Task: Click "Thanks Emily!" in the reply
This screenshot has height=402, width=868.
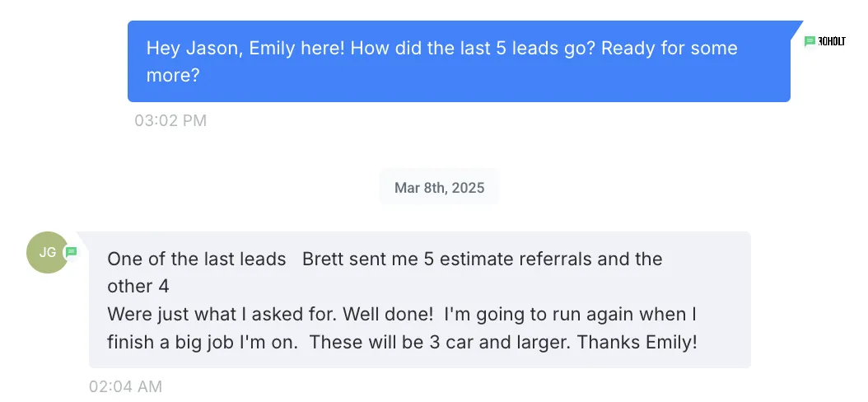Action: coord(637,342)
